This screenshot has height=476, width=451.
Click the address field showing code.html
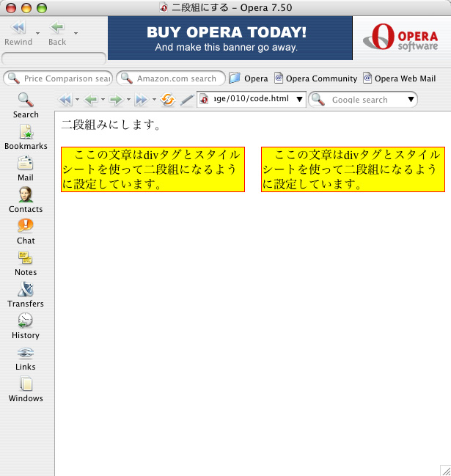(252, 99)
